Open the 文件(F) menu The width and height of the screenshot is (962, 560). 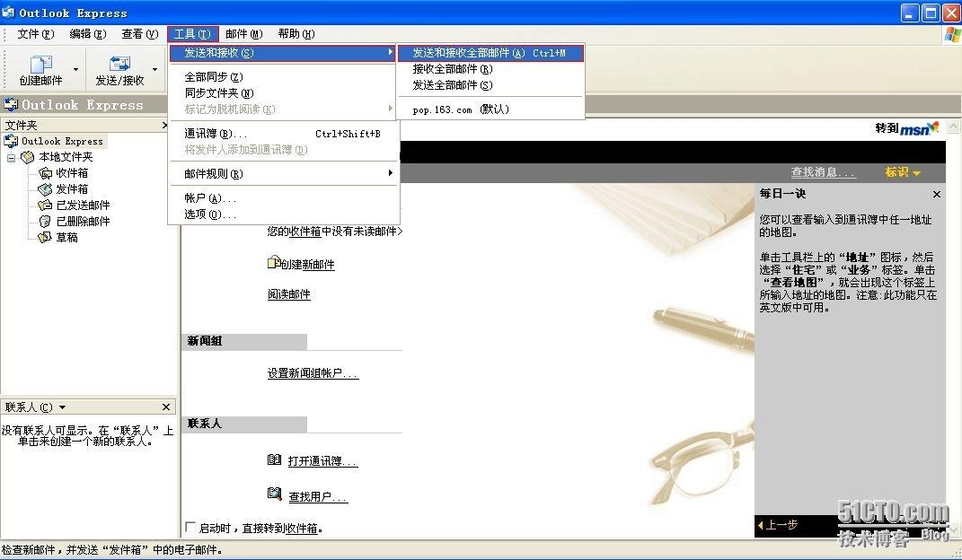coord(36,34)
